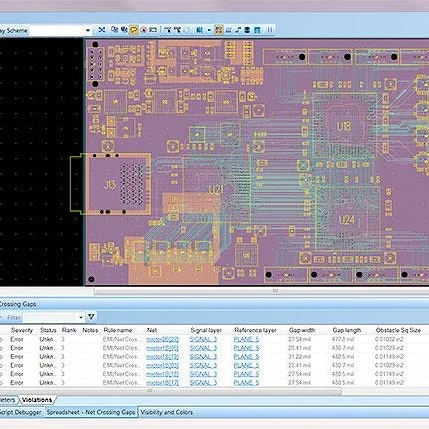Click the Notes column header
This screenshot has width=429, height=429.
90,330
